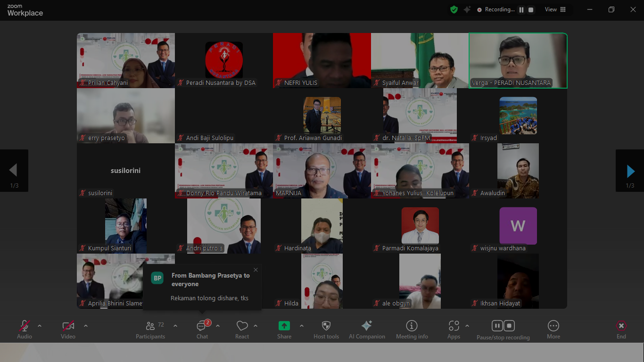Open the View layout menu
Viewport: 644px width, 362px height.
(x=555, y=9)
